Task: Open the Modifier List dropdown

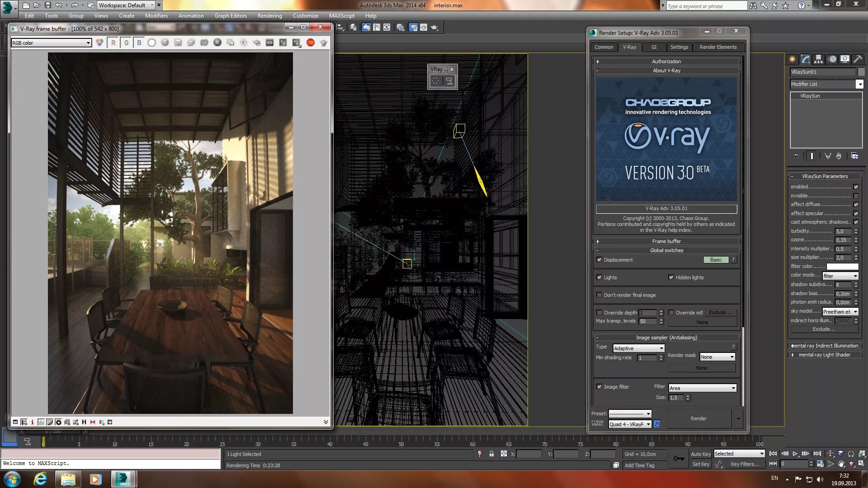Action: click(859, 84)
